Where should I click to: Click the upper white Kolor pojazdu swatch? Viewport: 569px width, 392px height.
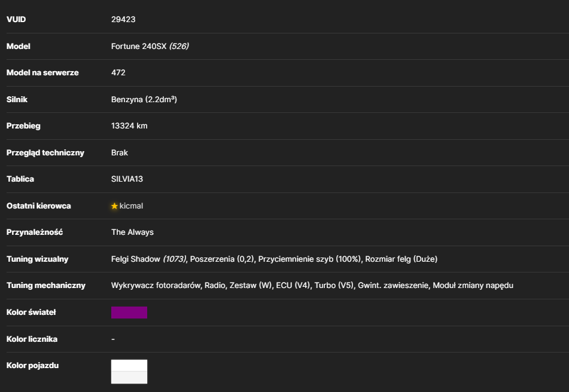(x=129, y=365)
